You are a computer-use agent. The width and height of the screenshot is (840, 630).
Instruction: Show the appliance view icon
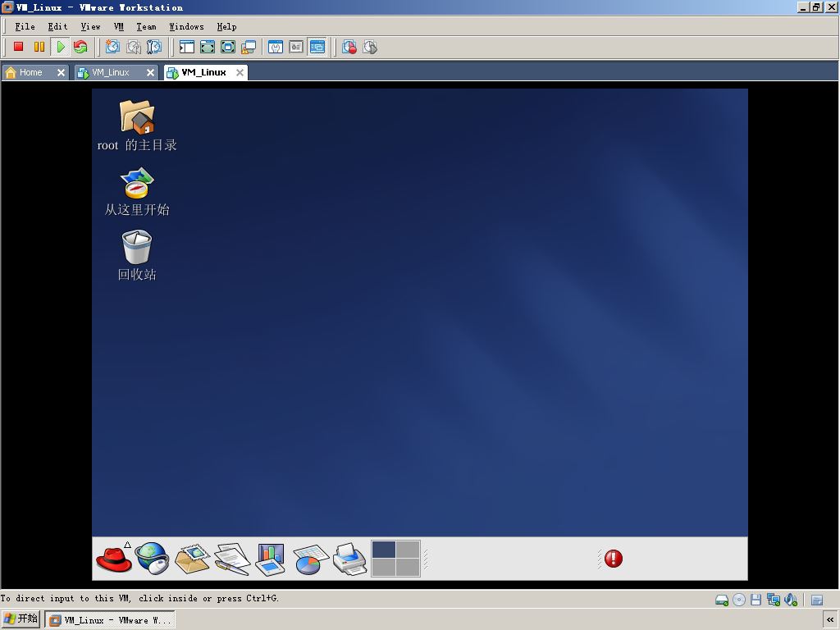(296, 47)
